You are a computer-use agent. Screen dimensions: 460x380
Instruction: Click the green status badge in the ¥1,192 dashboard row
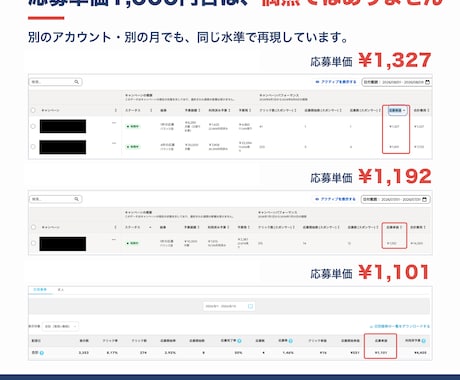(x=133, y=243)
